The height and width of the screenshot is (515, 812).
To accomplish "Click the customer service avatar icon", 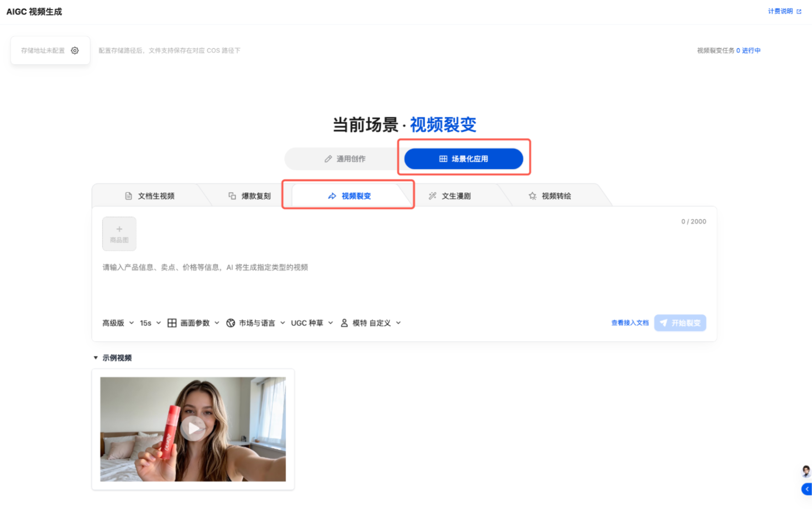I will tap(806, 471).
